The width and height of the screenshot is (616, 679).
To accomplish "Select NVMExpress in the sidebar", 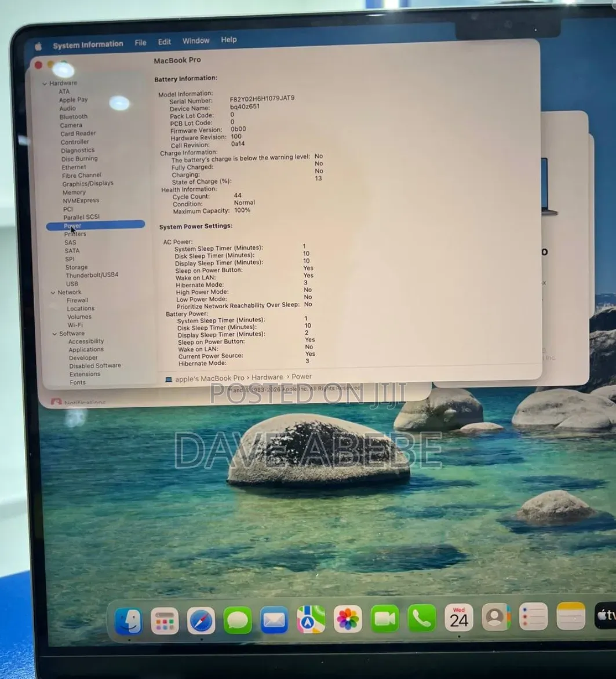I will click(81, 200).
